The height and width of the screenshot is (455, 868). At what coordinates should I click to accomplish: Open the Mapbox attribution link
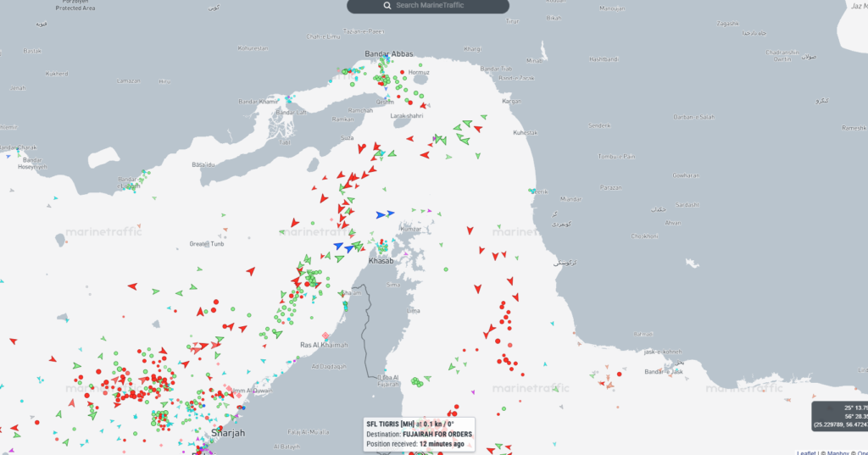tap(838, 452)
